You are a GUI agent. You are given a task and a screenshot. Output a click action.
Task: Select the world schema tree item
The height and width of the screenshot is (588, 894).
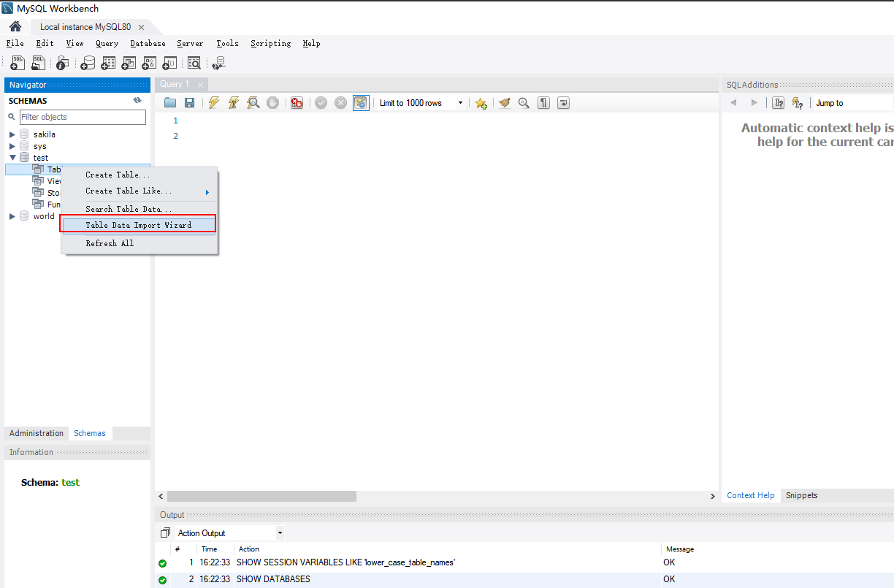click(x=44, y=216)
